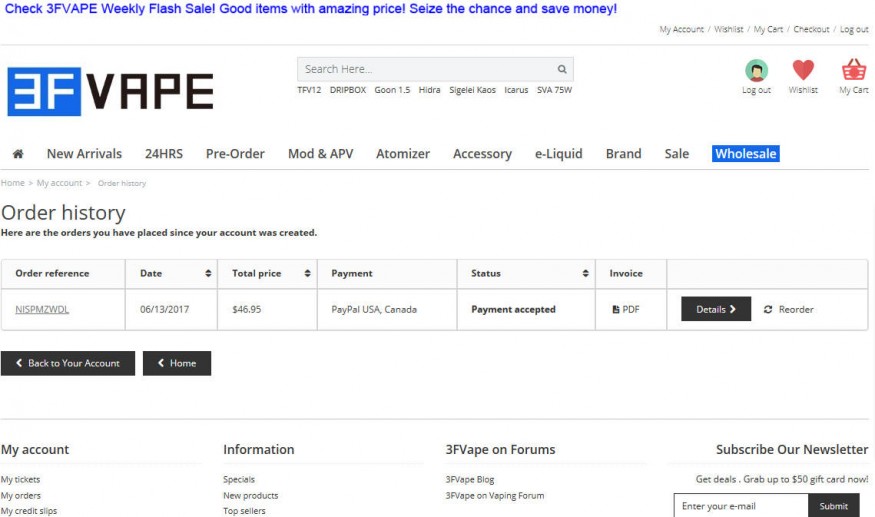This screenshot has width=875, height=517.
Task: Open New products footer link
Action: (251, 496)
